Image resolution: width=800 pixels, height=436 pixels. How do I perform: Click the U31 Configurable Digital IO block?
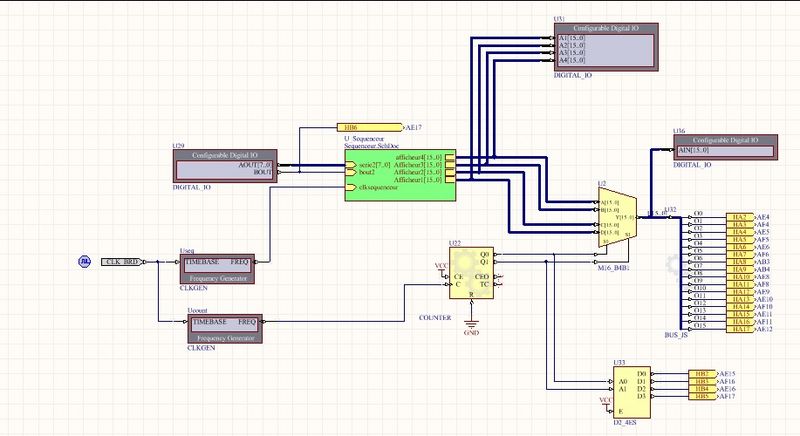coord(603,48)
